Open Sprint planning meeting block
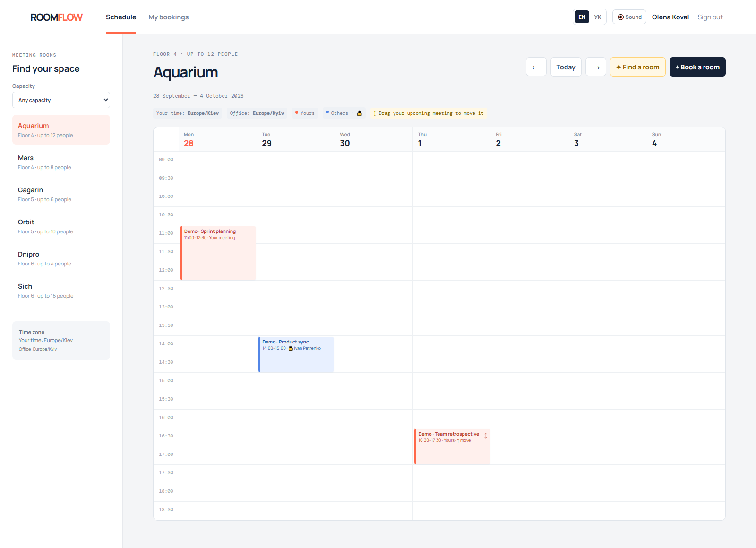Screen dimensions: 756x548 coord(218,253)
